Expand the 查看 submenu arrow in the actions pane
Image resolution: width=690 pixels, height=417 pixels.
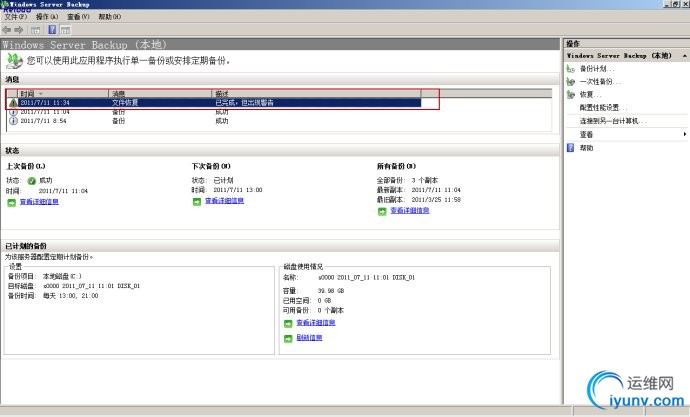pyautogui.click(x=685, y=134)
